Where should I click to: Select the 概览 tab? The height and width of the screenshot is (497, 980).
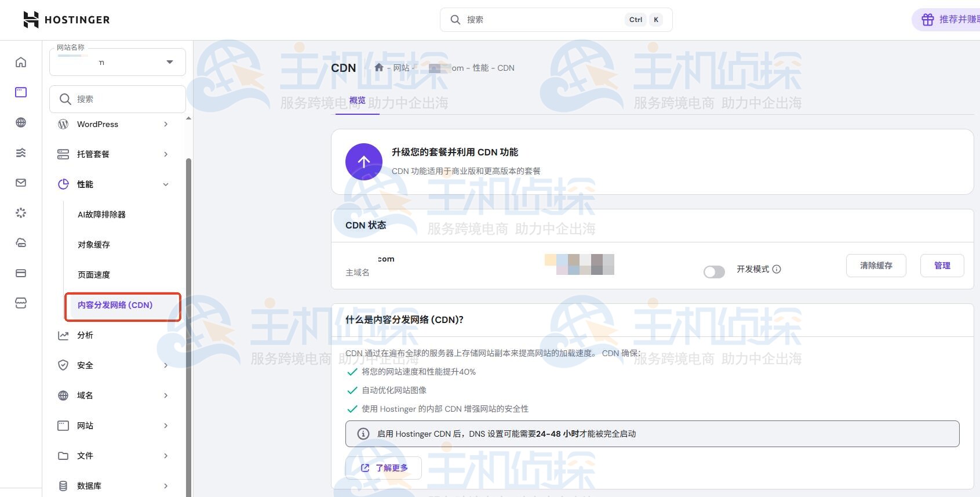click(358, 100)
